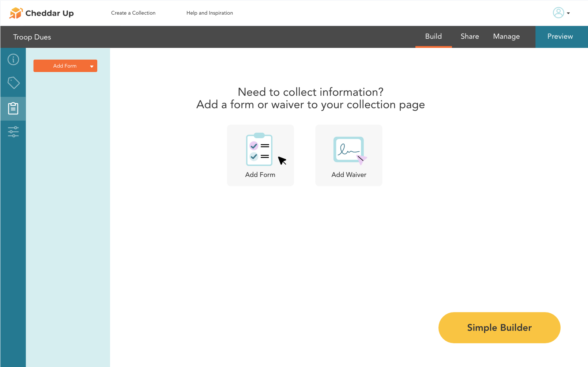Image resolution: width=588 pixels, height=367 pixels.
Task: Open the Details info panel icon
Action: [13, 59]
